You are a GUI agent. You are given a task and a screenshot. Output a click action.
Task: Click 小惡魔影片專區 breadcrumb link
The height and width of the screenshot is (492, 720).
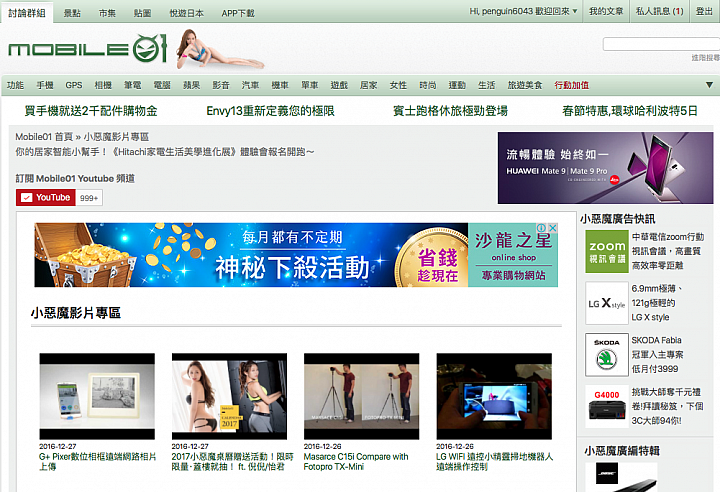116,137
